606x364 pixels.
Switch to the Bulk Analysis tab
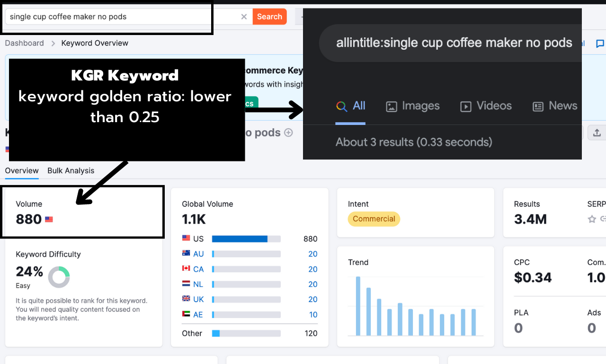click(71, 171)
